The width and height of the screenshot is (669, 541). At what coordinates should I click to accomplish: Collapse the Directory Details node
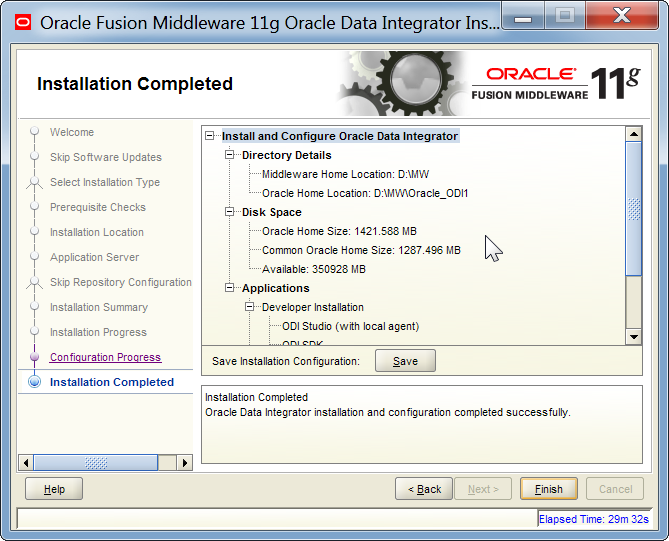coord(230,154)
